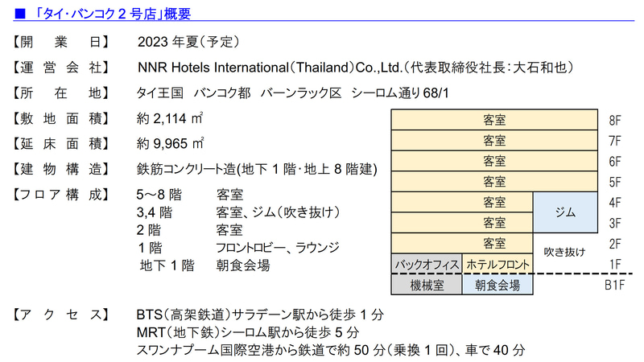The width and height of the screenshot is (644, 362).
Task: Click NNR Hotels International(Thailand)Co.,Ltd. text
Action: pyautogui.click(x=270, y=68)
